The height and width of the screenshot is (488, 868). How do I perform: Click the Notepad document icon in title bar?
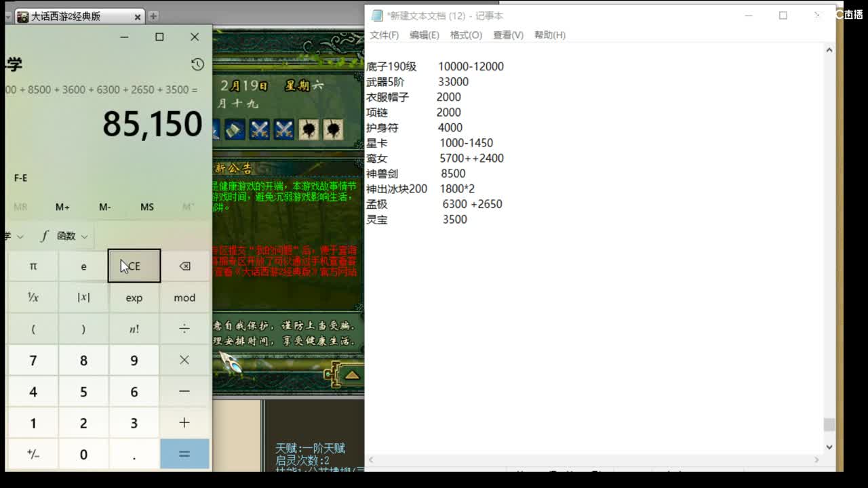tap(377, 16)
